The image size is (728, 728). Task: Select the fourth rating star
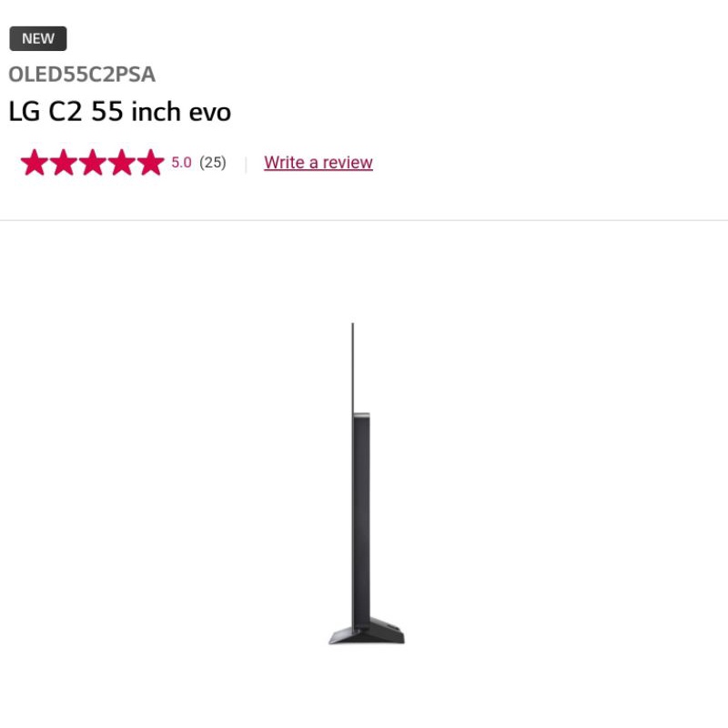click(122, 162)
